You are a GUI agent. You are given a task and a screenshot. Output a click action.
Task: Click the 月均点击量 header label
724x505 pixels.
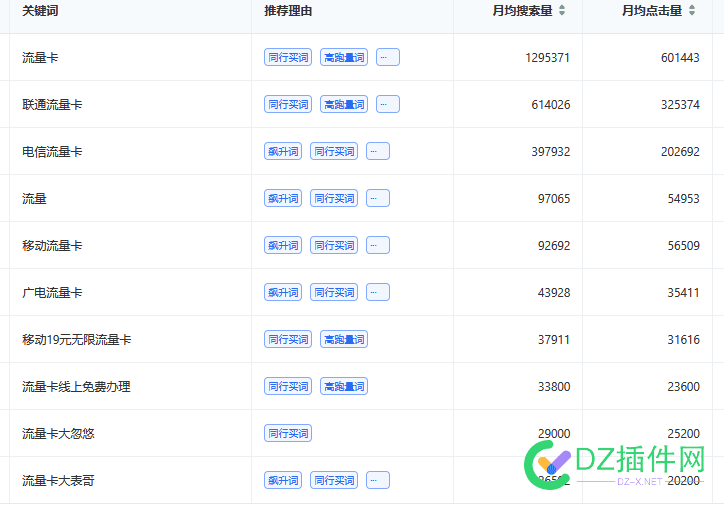652,11
